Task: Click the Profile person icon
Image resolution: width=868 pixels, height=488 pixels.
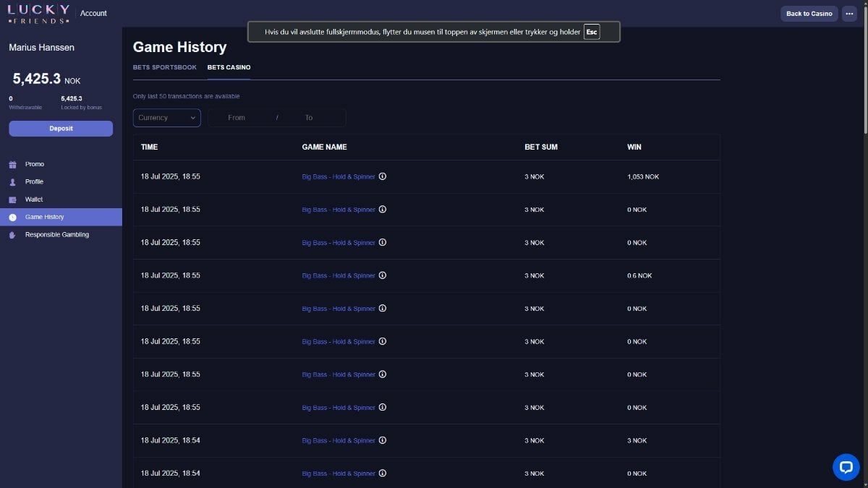Action: 12,182
